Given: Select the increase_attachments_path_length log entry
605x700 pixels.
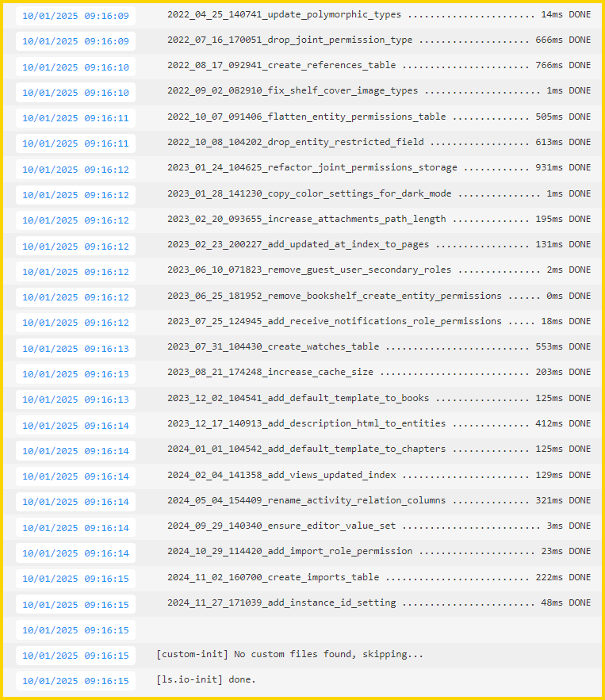Looking at the screenshot, I should pos(378,220).
